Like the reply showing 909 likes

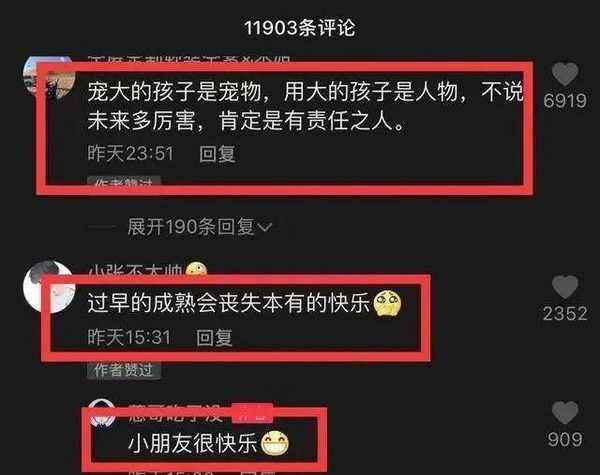[565, 413]
